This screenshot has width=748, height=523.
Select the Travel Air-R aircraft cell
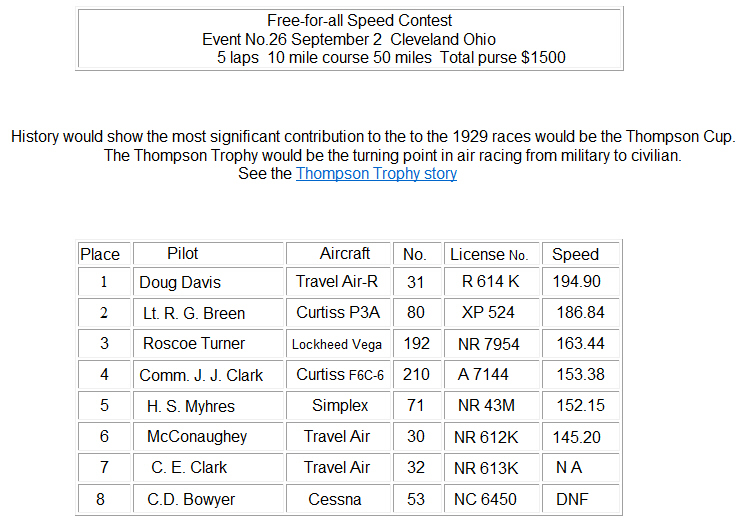click(337, 283)
